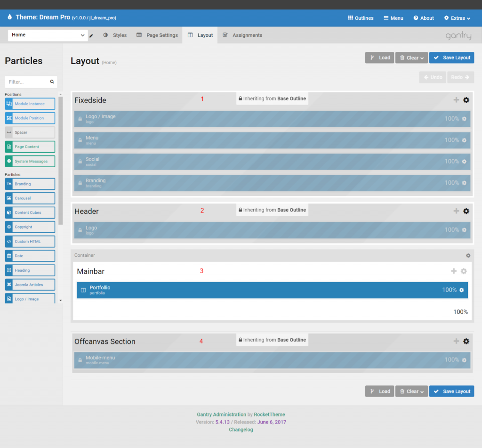Open the Home outline selector dropdown

47,35
